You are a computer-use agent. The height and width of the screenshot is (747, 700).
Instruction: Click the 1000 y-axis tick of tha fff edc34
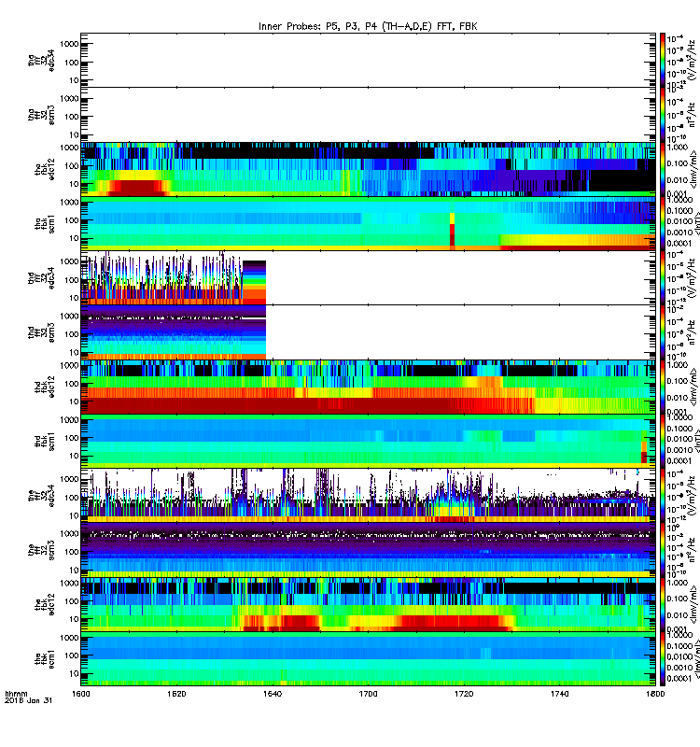tap(69, 44)
